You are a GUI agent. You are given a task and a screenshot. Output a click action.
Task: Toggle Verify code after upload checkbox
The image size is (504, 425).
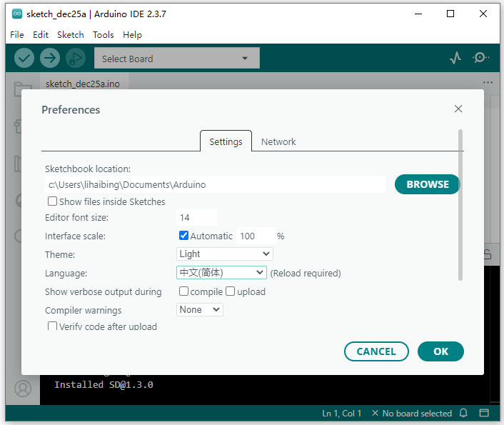pos(52,326)
